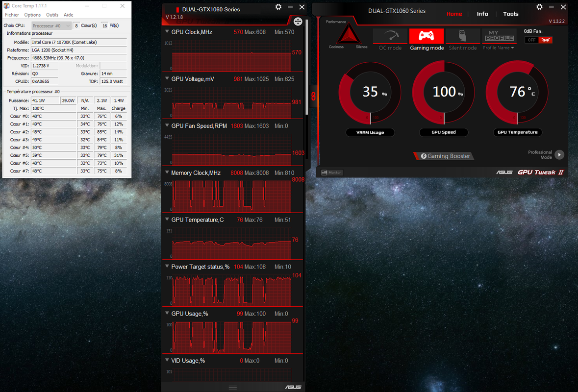Toggle the 0dB Fan switch
The image size is (578, 392).
[x=538, y=40]
